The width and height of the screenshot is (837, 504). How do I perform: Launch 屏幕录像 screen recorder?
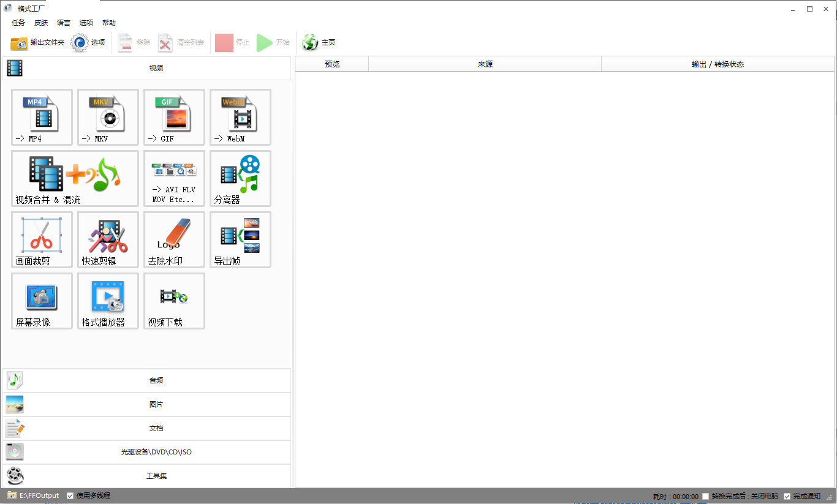coord(42,301)
